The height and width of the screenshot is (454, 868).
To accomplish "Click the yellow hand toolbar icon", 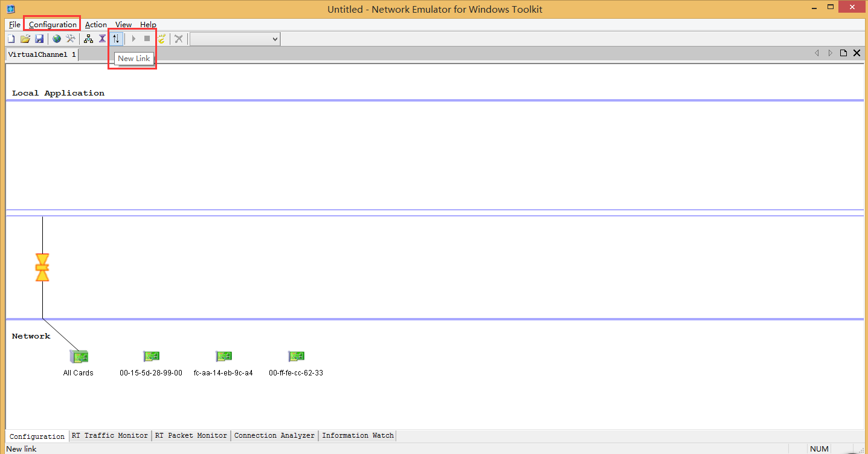I will [161, 38].
